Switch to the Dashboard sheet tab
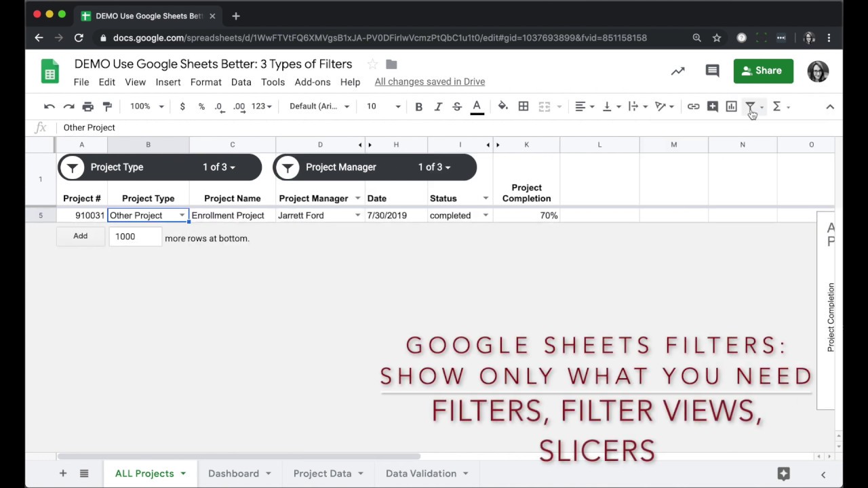Image resolution: width=868 pixels, height=488 pixels. pyautogui.click(x=233, y=474)
